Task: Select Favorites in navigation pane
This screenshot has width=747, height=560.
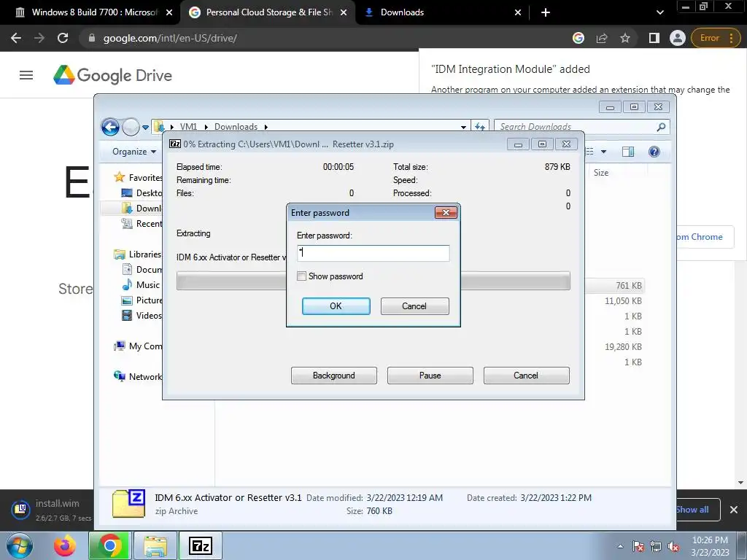Action: click(138, 178)
